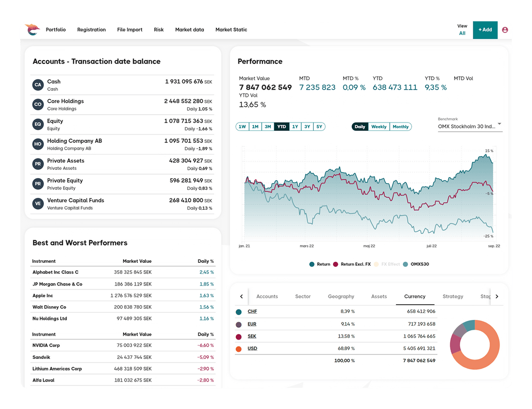Viewport: 532px width, 409px height.
Task: Click the CO Core Holdings icon
Action: tap(38, 104)
